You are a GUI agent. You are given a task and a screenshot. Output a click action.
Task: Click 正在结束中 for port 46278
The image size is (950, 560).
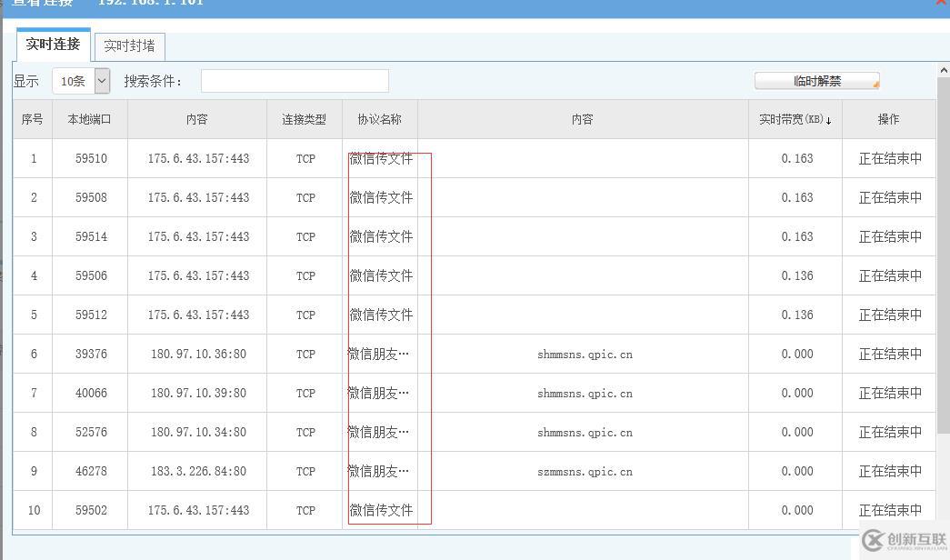(x=890, y=472)
